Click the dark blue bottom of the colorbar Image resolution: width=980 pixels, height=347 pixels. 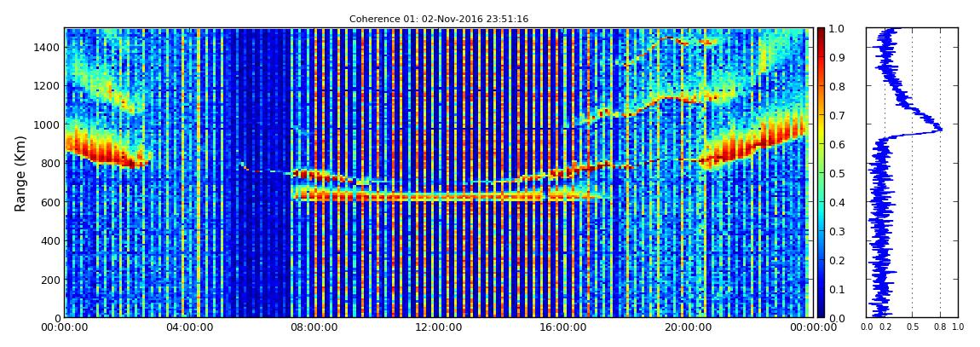coord(821,312)
